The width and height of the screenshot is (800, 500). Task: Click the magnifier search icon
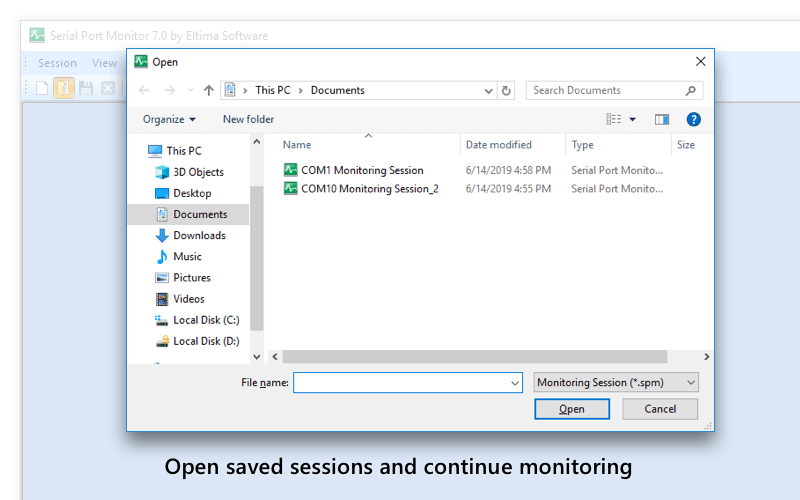[x=690, y=90]
